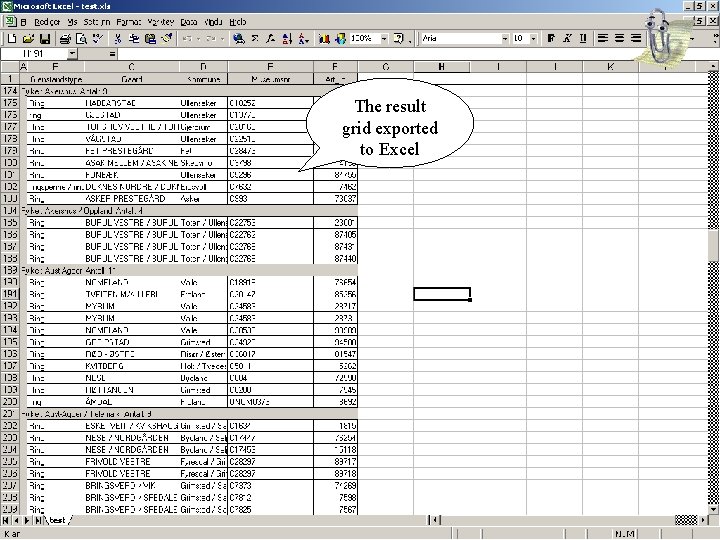Open the Paste Function fx icon
This screenshot has height=540, width=720.
[x=271, y=39]
